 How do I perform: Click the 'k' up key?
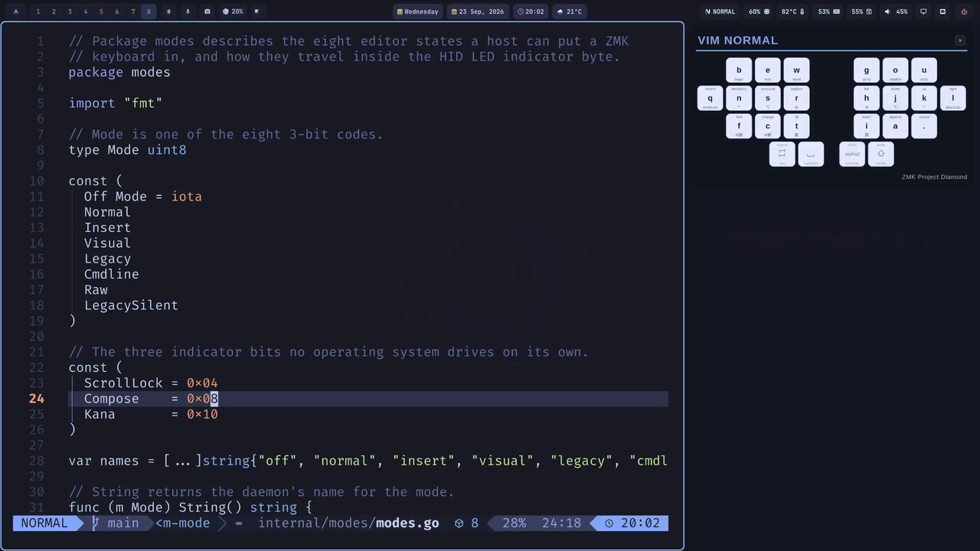click(x=924, y=98)
